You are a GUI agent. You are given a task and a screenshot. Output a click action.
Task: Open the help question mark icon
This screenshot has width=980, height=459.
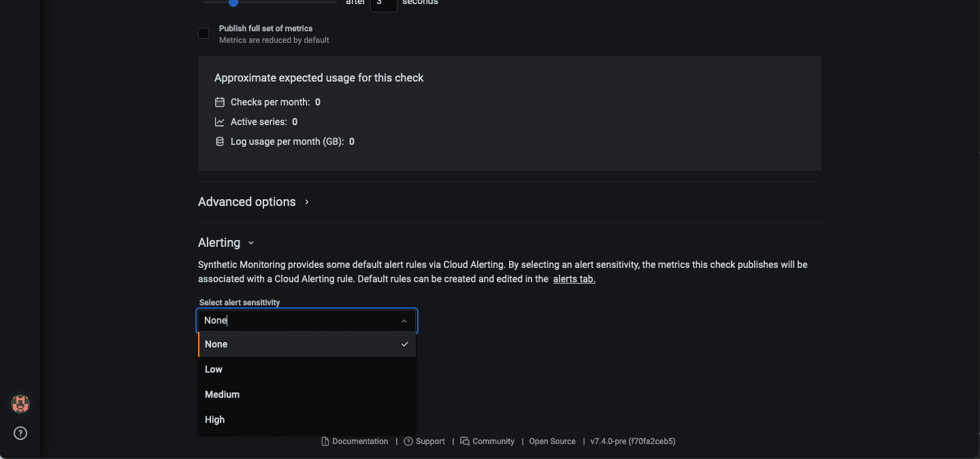point(20,433)
